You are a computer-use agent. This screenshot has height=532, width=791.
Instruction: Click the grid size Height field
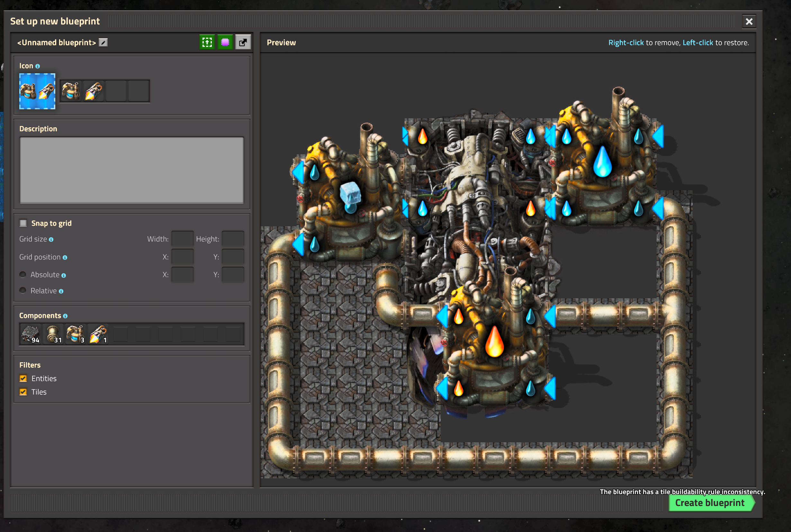tap(233, 239)
